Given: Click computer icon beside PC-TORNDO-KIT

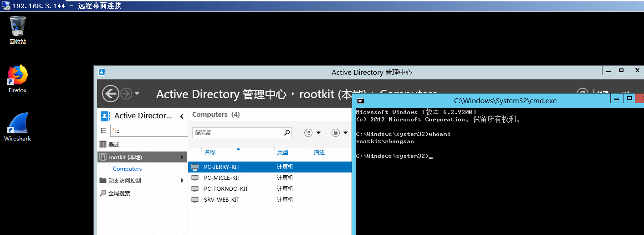Looking at the screenshot, I should [x=195, y=189].
